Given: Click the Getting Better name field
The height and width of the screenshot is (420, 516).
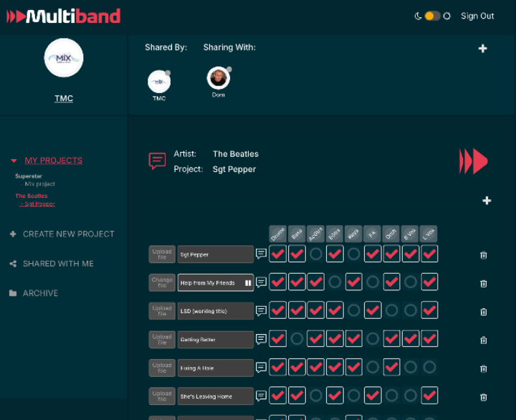Looking at the screenshot, I should click(216, 339).
